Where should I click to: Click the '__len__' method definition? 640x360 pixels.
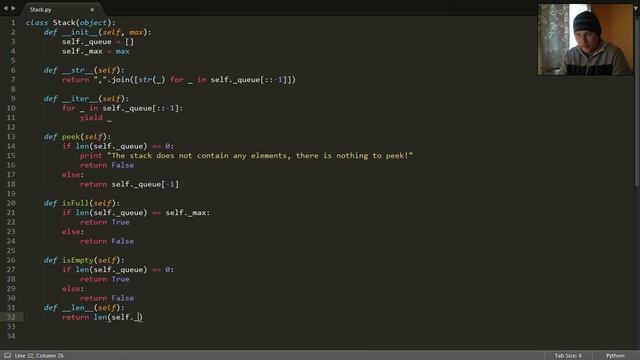(84, 307)
